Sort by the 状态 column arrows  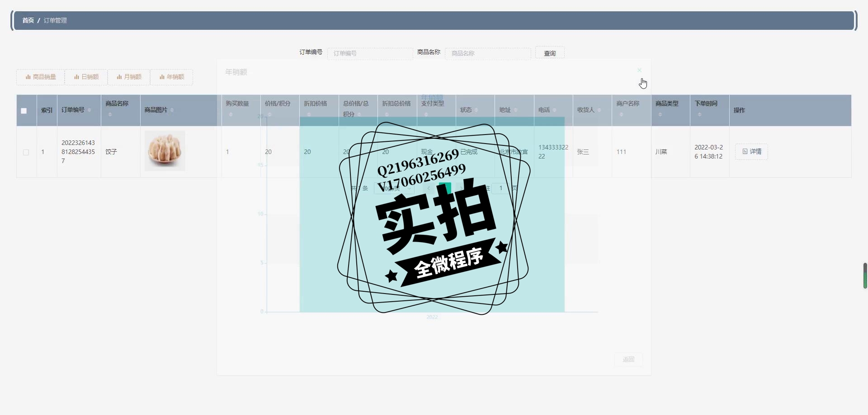[x=476, y=110]
